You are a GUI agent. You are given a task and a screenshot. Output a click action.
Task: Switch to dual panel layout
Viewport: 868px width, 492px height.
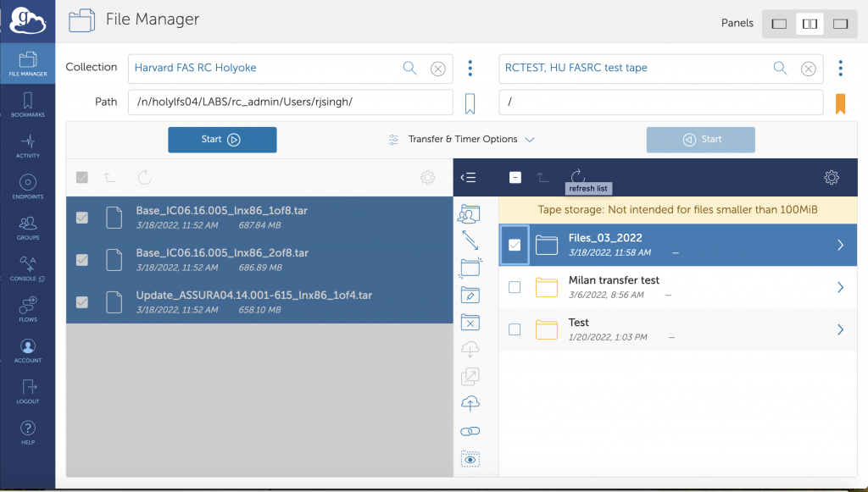coord(810,24)
